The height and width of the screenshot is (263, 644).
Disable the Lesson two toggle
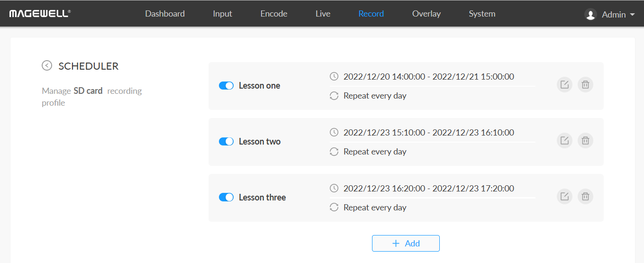click(226, 142)
